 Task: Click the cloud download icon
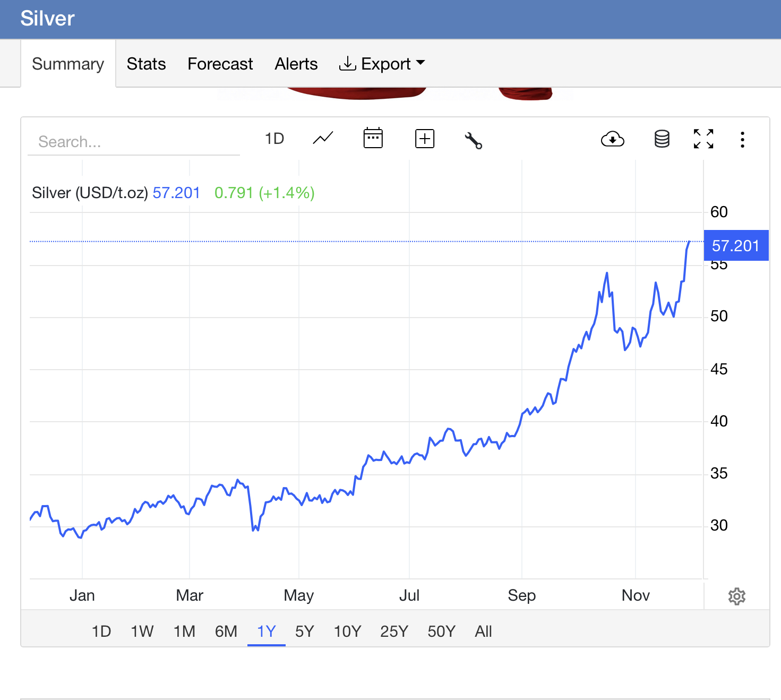612,139
